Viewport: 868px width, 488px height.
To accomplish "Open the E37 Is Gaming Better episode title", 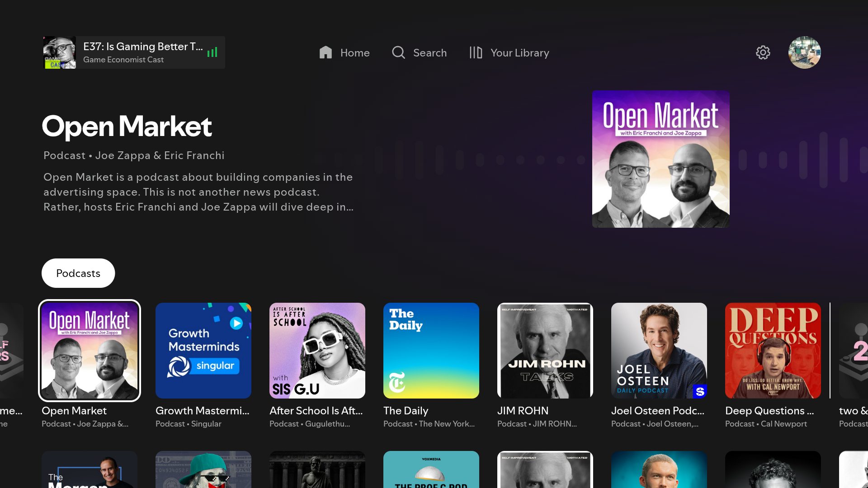I will tap(142, 47).
